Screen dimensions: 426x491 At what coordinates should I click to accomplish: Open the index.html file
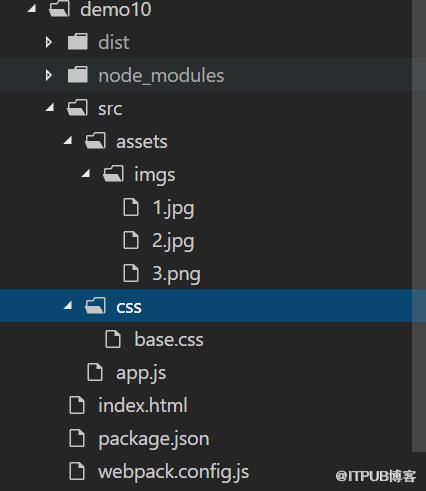(143, 405)
